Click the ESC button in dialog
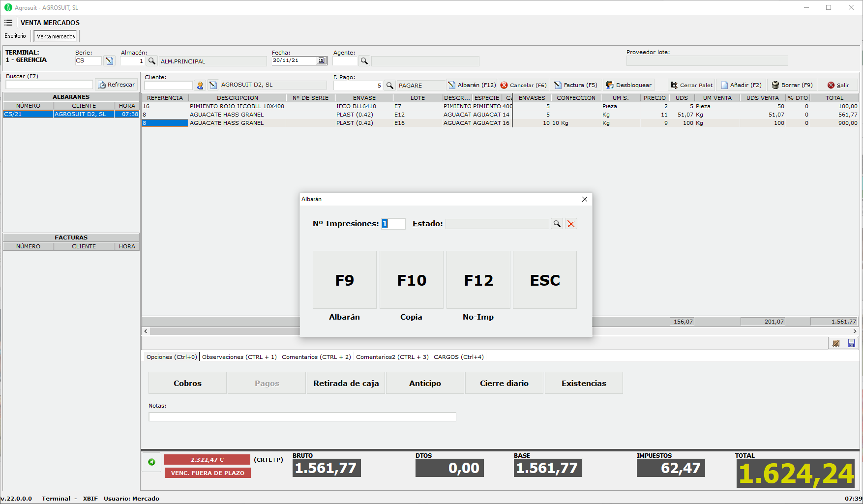This screenshot has height=504, width=863. (x=545, y=280)
